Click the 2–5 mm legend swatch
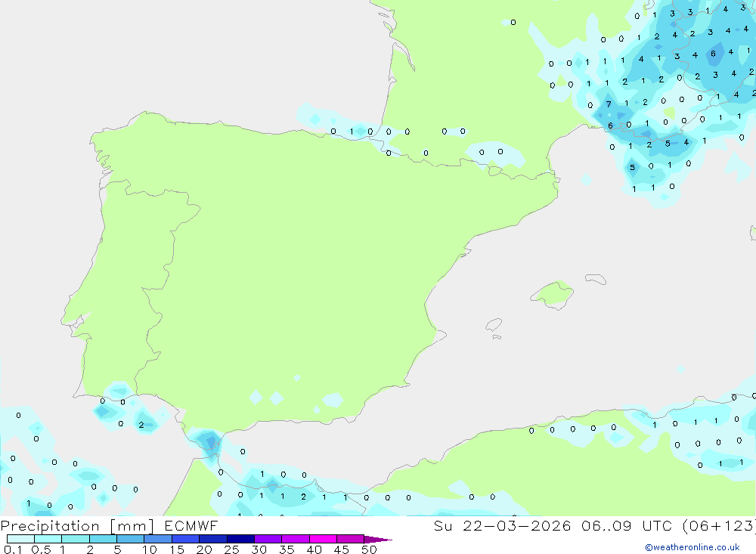 click(103, 539)
